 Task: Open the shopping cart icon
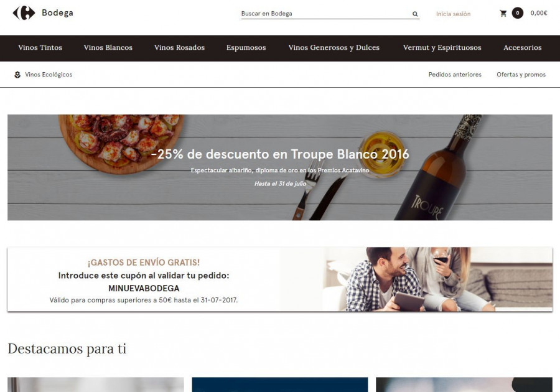click(503, 14)
